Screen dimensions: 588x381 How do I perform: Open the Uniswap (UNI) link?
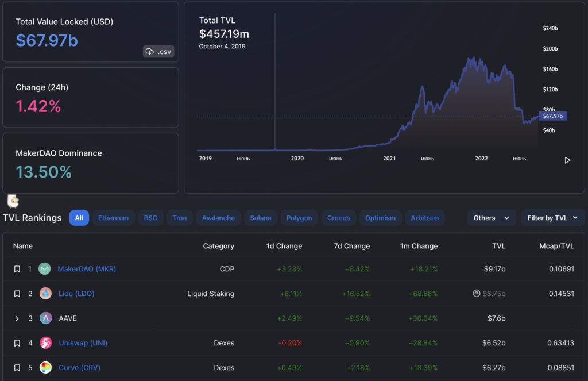(x=83, y=342)
